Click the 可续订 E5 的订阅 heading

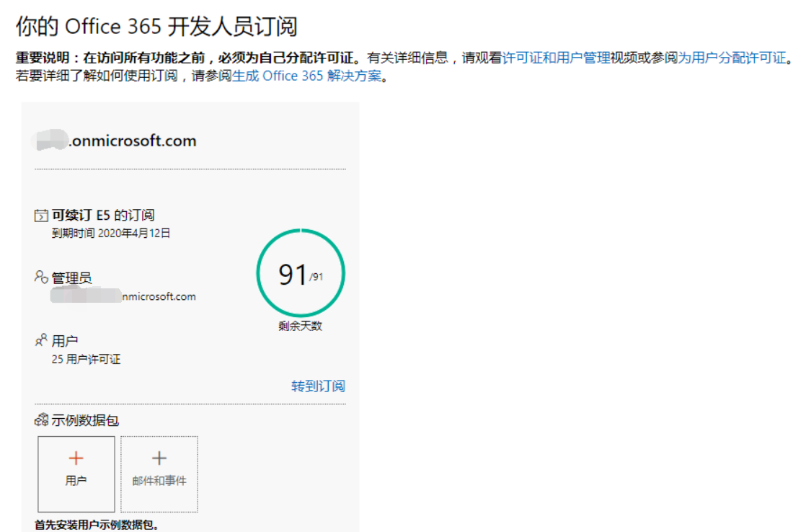103,215
